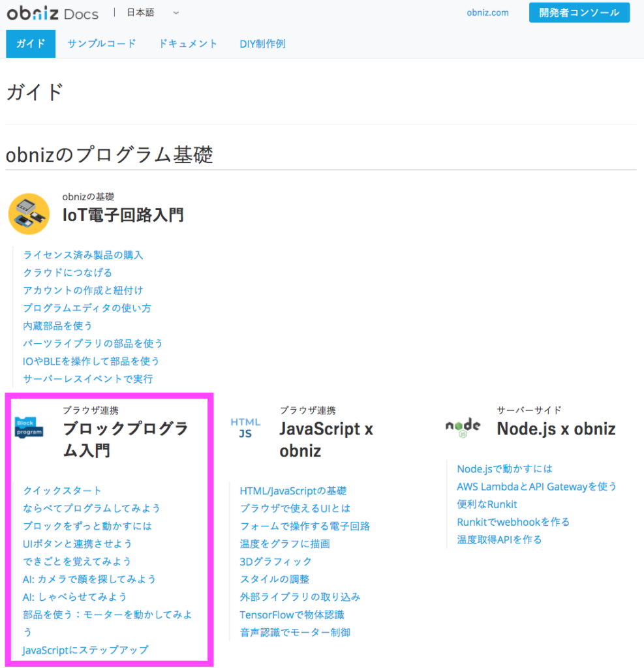Open クラウドにつなげる link

click(x=67, y=273)
